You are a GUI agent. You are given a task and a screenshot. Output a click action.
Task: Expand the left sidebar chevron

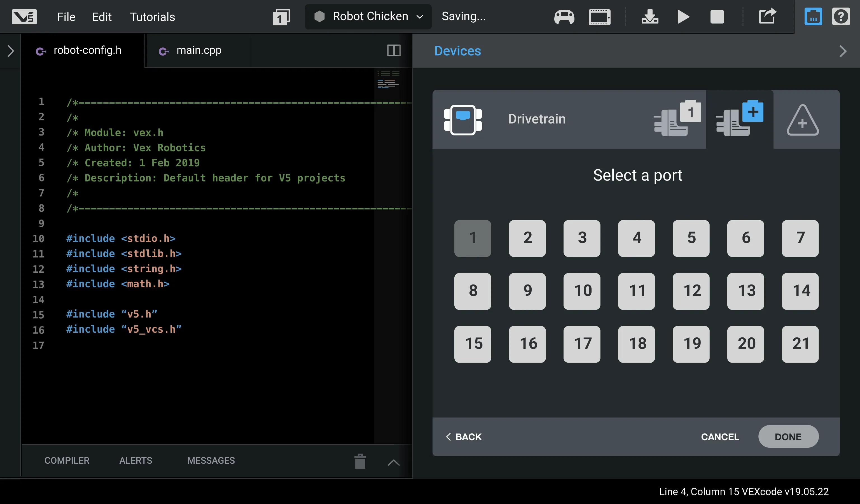[11, 51]
